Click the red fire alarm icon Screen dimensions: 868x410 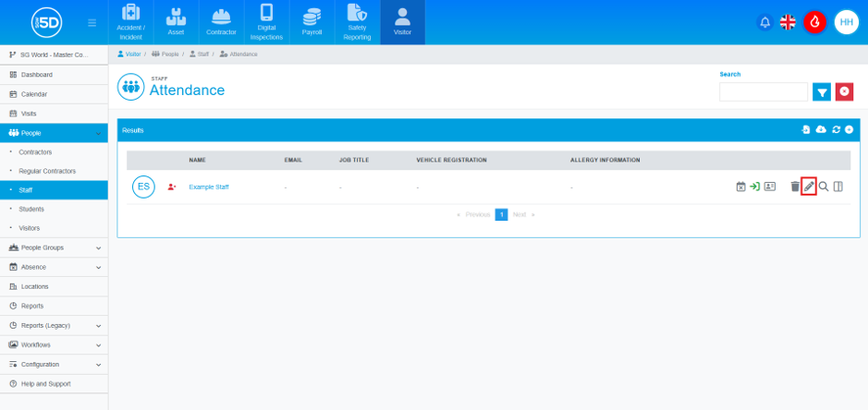pyautogui.click(x=814, y=22)
